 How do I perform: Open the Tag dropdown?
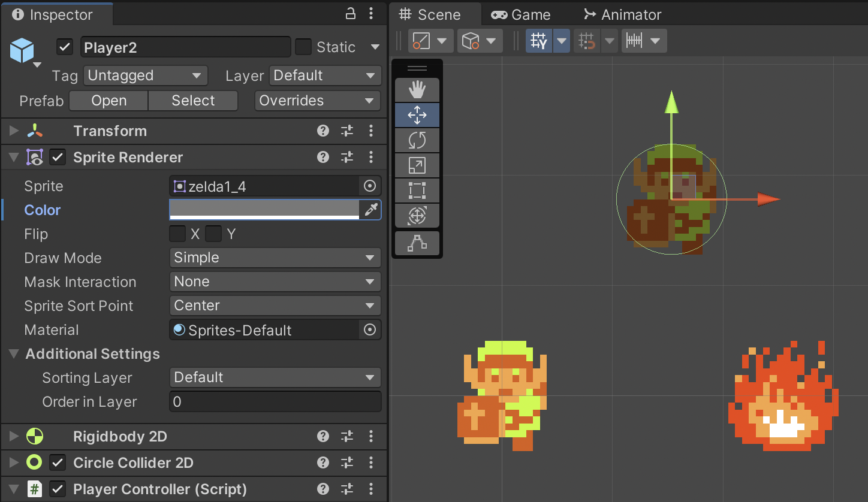coord(145,75)
